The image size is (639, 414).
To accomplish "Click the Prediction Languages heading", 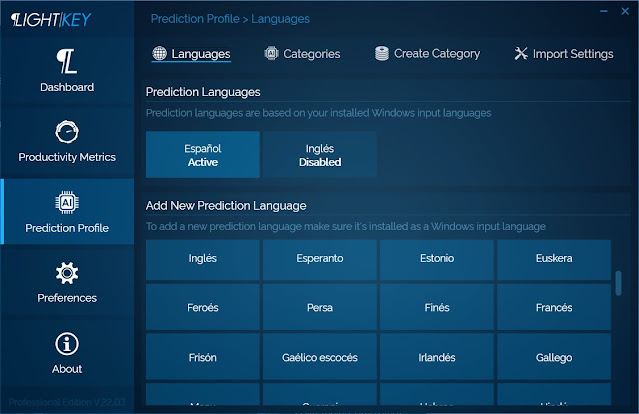I will 203,92.
